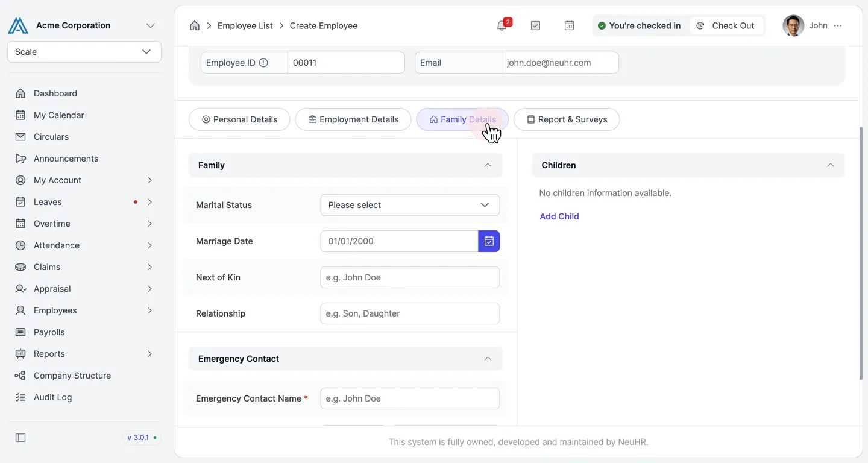Expand the Claims submenu chevron
Image resolution: width=868 pixels, height=463 pixels.
click(149, 267)
